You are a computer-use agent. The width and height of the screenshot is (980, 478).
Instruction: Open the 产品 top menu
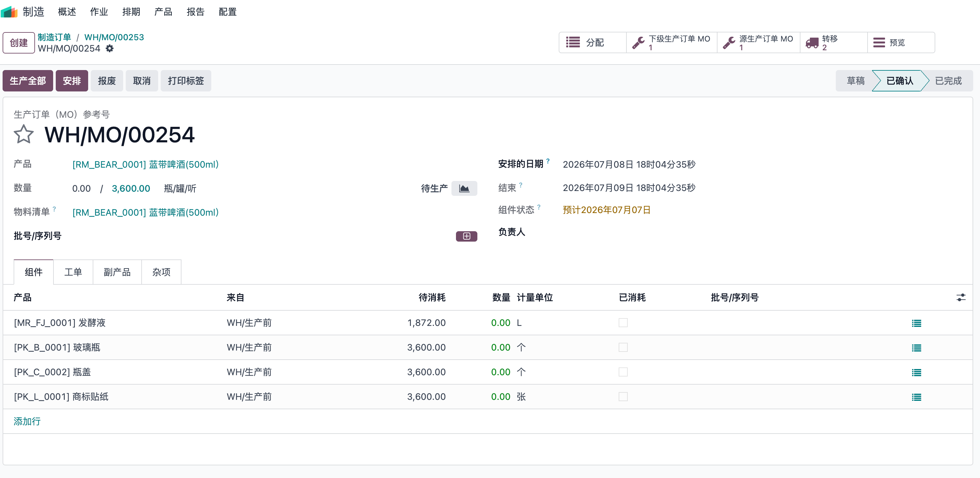tap(163, 12)
